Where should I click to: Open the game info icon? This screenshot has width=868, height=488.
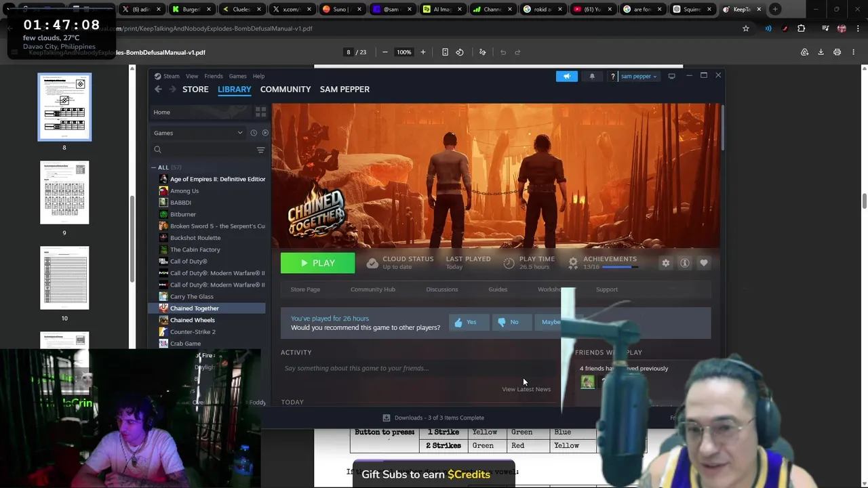[685, 263]
